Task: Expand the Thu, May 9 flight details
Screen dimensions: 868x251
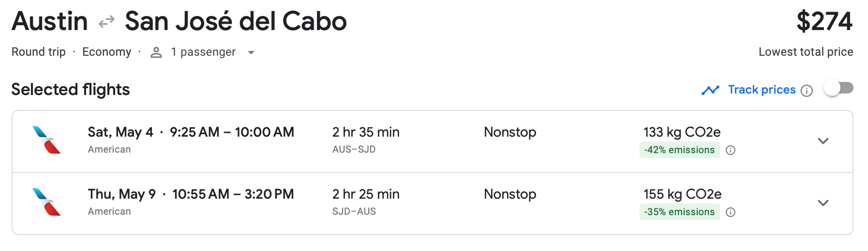Action: (x=823, y=203)
